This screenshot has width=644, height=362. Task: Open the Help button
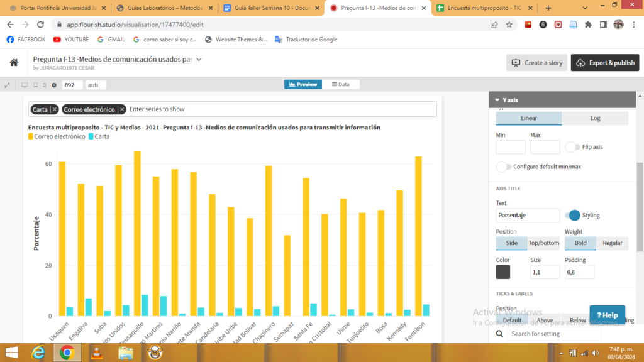607,315
